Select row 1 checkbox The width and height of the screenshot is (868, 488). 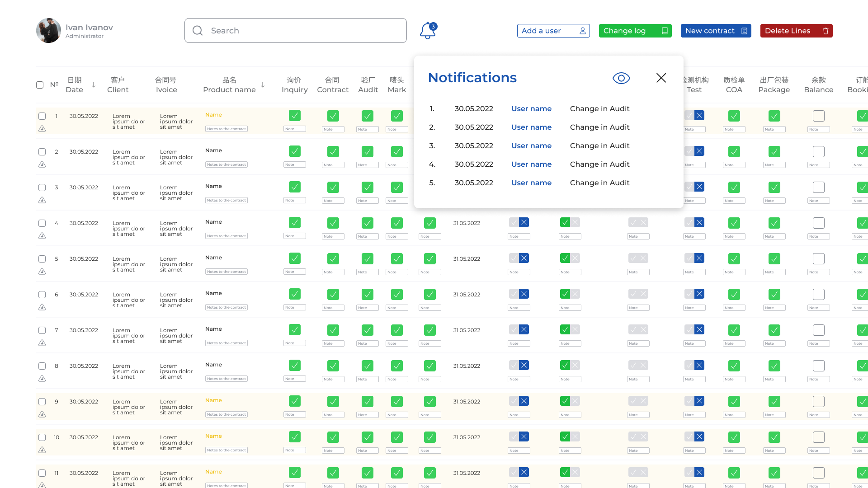click(42, 116)
